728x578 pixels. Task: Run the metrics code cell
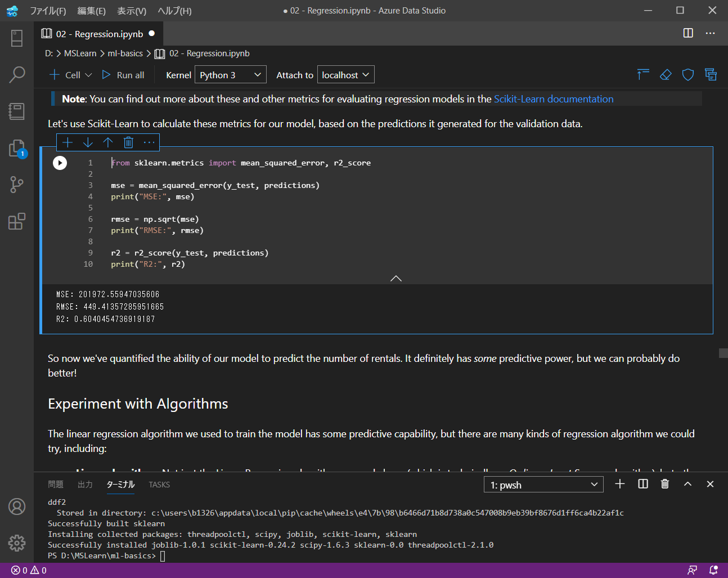point(60,163)
